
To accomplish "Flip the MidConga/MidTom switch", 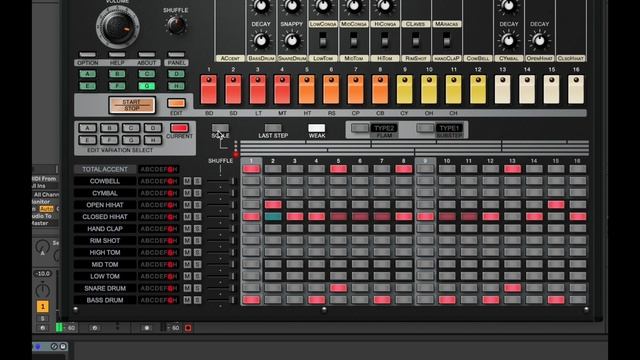I will 354,41.
